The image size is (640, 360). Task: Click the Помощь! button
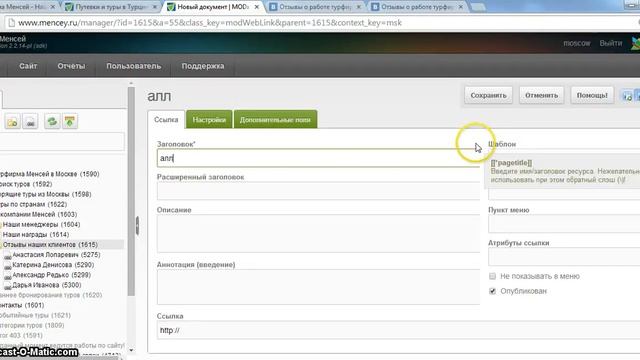(x=592, y=96)
